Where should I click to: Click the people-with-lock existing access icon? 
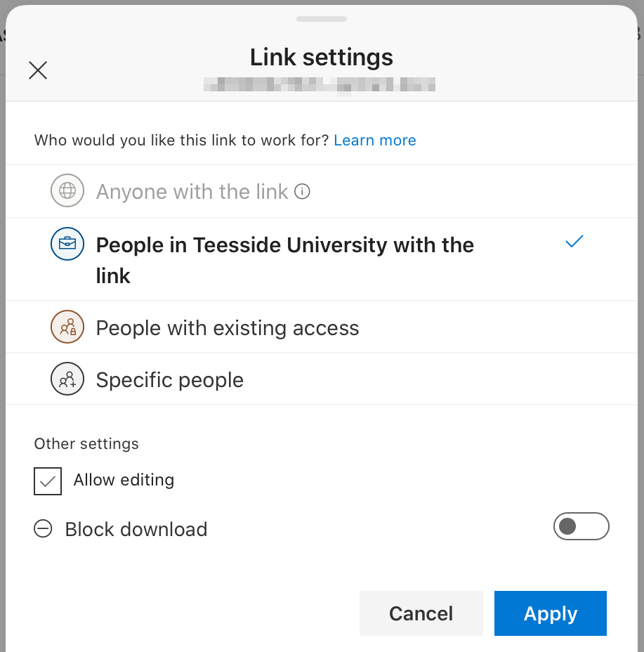coord(67,327)
